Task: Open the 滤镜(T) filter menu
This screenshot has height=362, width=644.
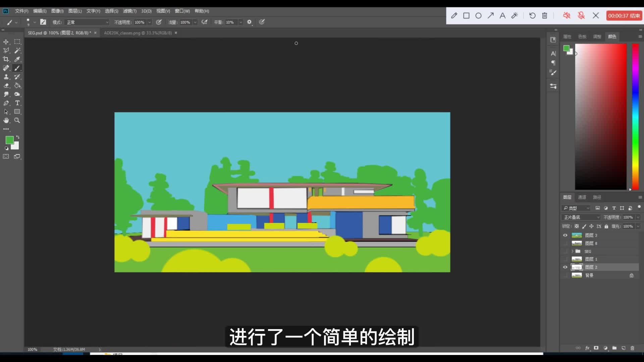Action: tap(129, 11)
